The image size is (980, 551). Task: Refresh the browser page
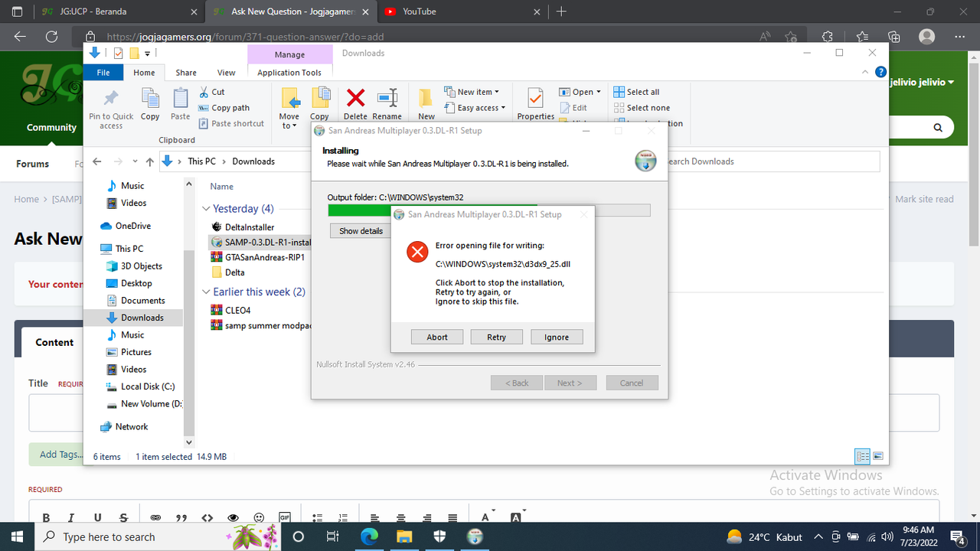51,36
